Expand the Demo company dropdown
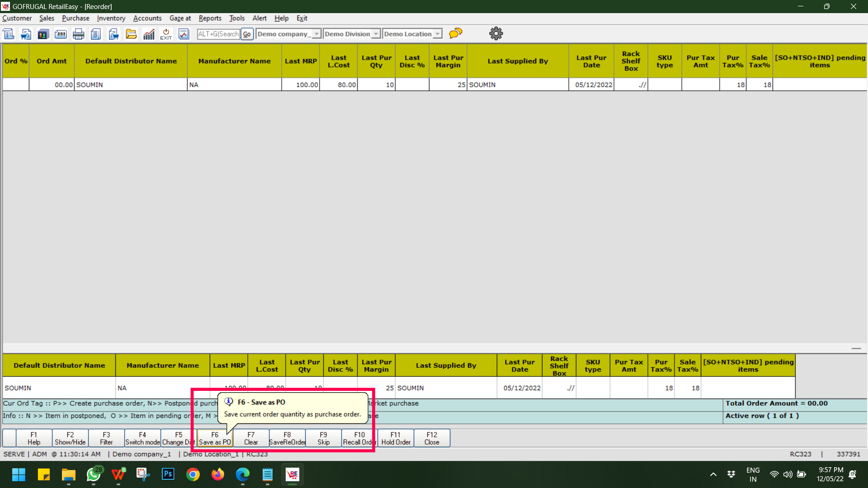 [x=316, y=34]
